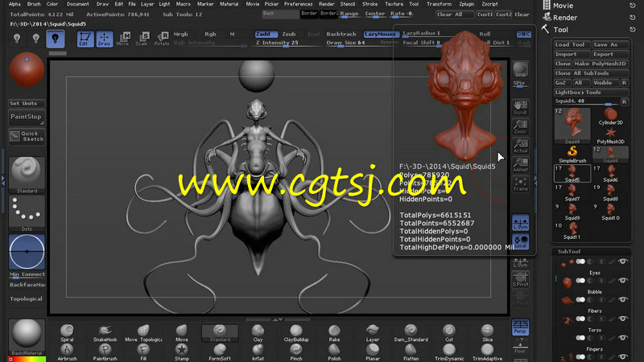This screenshot has height=362, width=644.
Task: Select the Squid7 tool thumbnail
Action: click(x=572, y=192)
